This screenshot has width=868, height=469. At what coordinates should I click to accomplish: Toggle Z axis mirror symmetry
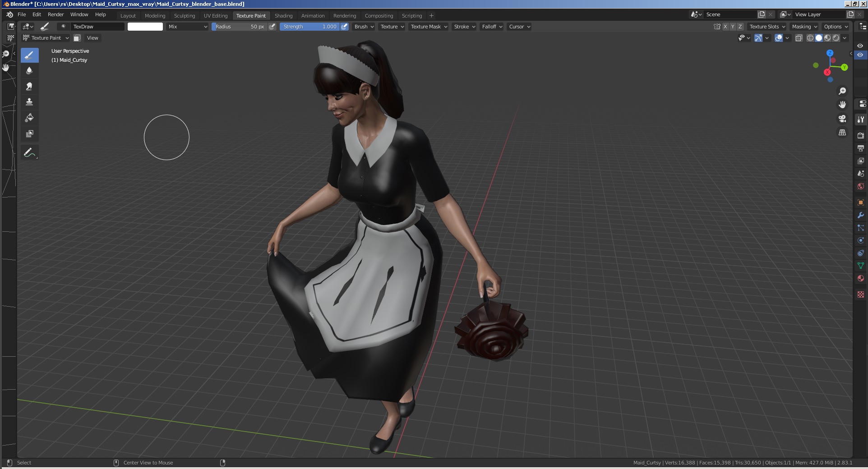(x=740, y=27)
